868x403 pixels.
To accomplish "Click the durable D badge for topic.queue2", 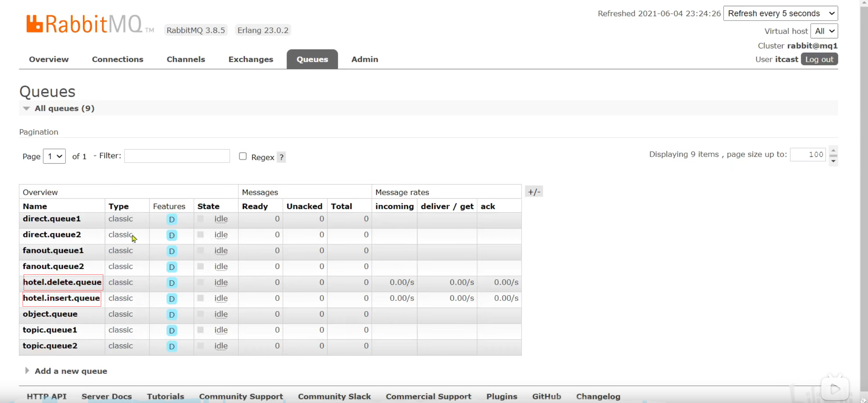I will coord(171,346).
